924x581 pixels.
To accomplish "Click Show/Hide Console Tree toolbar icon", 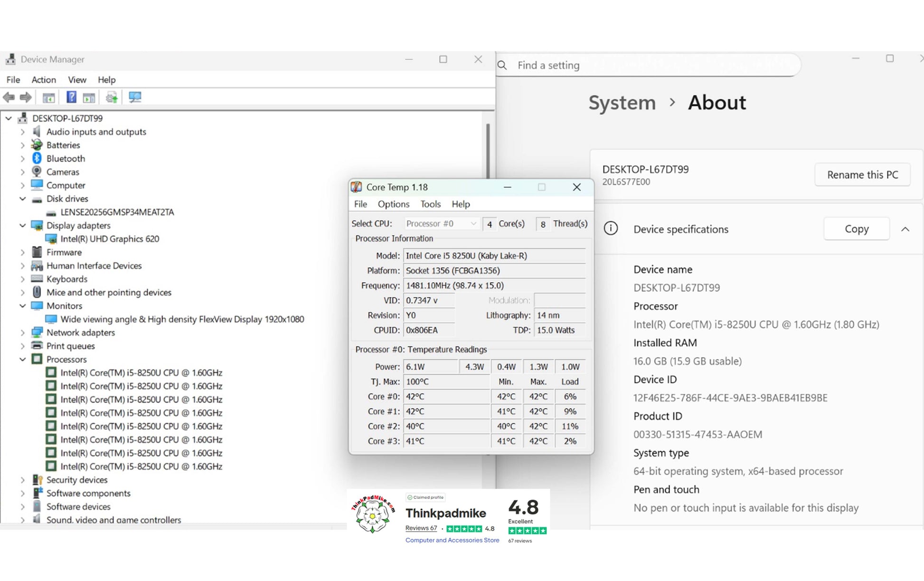I will pos(48,97).
